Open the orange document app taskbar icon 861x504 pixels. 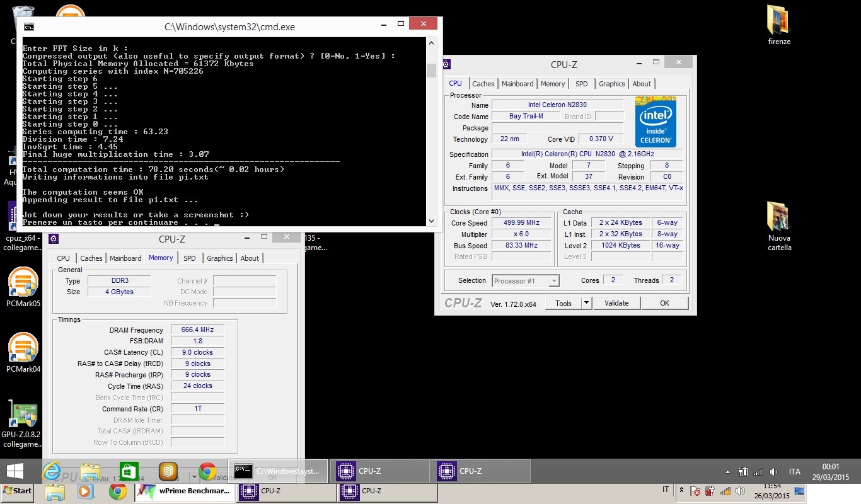pyautogui.click(x=168, y=471)
